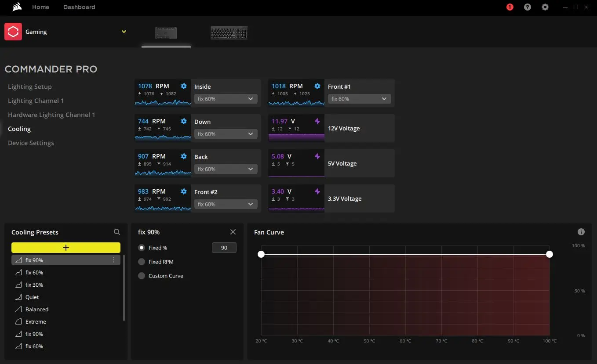Click the 3.3V Voltage lightning icon

(317, 191)
